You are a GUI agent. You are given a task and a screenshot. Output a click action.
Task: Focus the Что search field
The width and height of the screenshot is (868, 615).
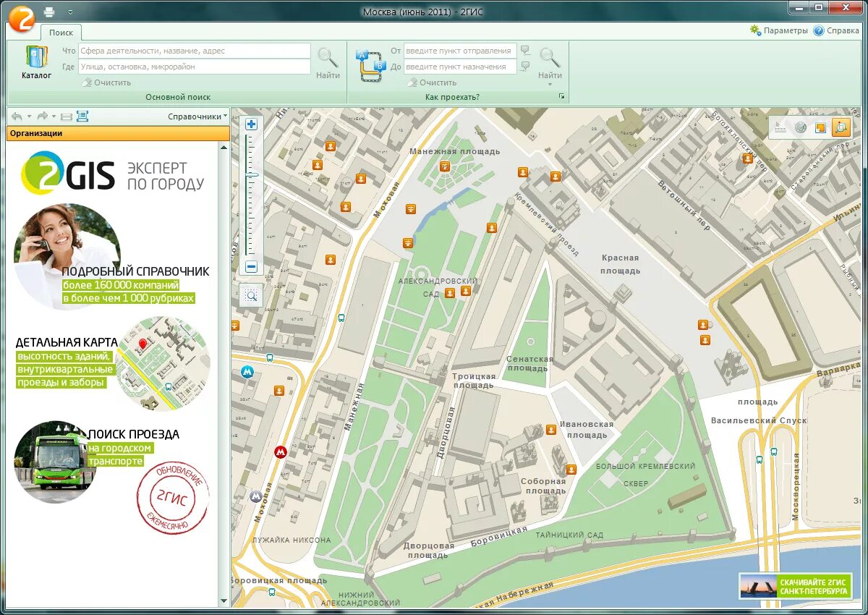pos(195,51)
